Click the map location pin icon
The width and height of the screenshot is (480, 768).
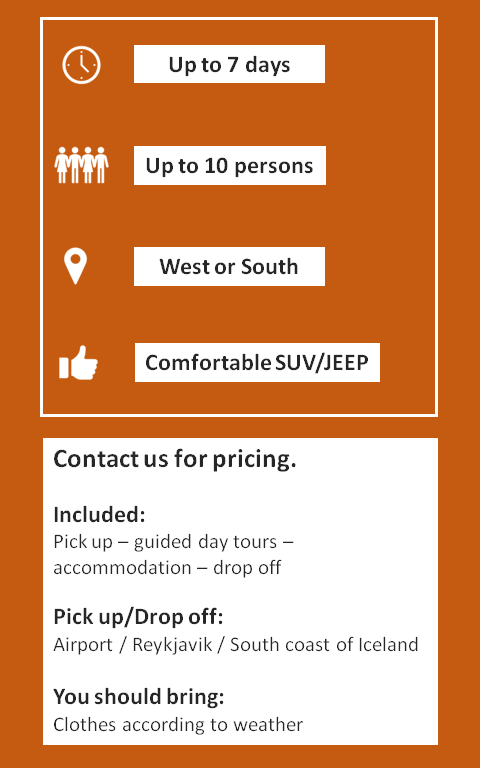[75, 266]
